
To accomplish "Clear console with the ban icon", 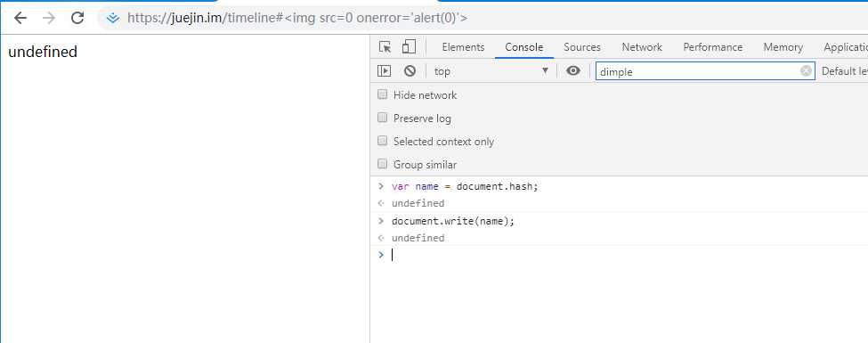I will (x=410, y=71).
